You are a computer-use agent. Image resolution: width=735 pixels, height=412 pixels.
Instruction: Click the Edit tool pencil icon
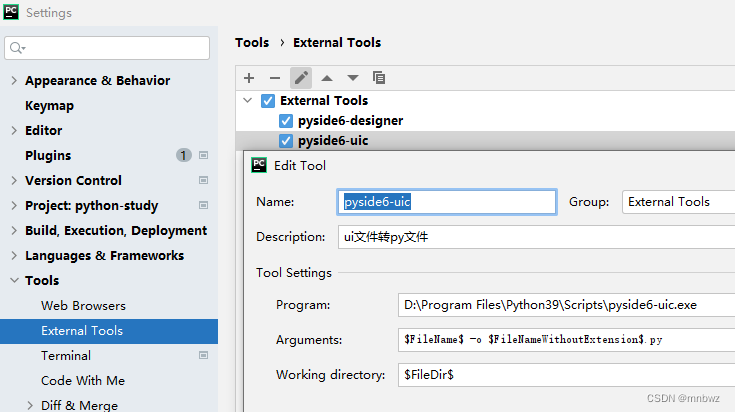(301, 77)
